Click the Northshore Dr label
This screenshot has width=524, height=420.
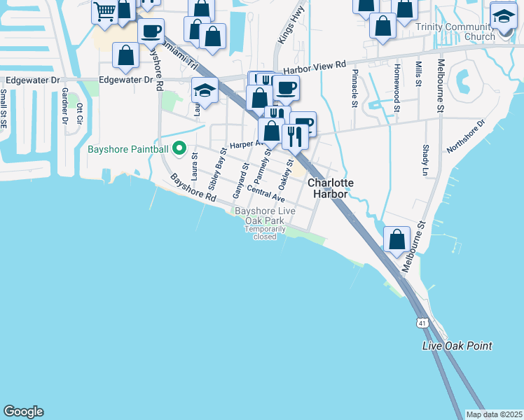[x=466, y=136]
